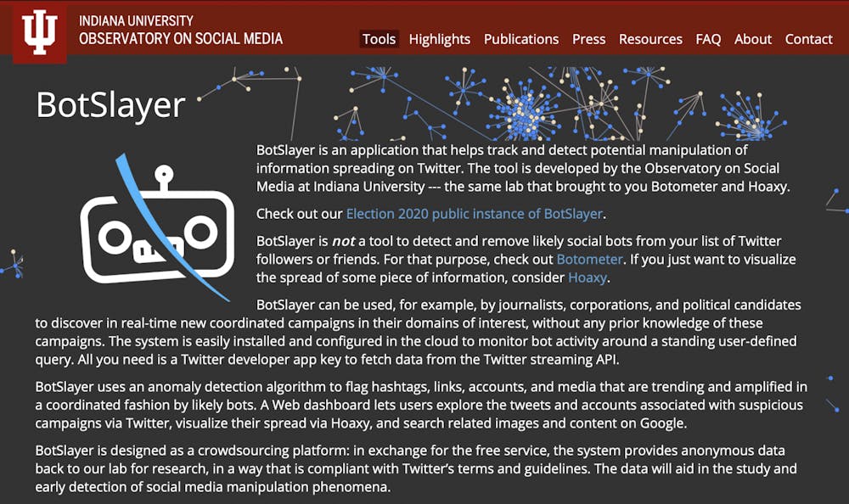Screen dimensions: 849x504
Task: Open the Highlights menu item
Action: pyautogui.click(x=439, y=39)
